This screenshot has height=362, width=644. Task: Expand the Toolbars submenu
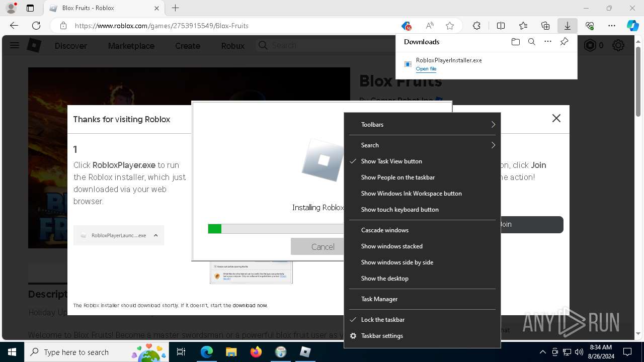click(x=422, y=125)
